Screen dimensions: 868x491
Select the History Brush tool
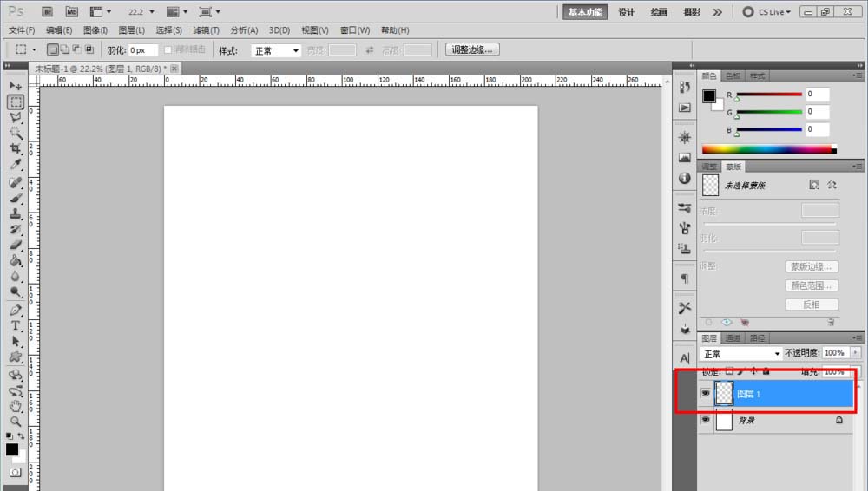pyautogui.click(x=16, y=229)
